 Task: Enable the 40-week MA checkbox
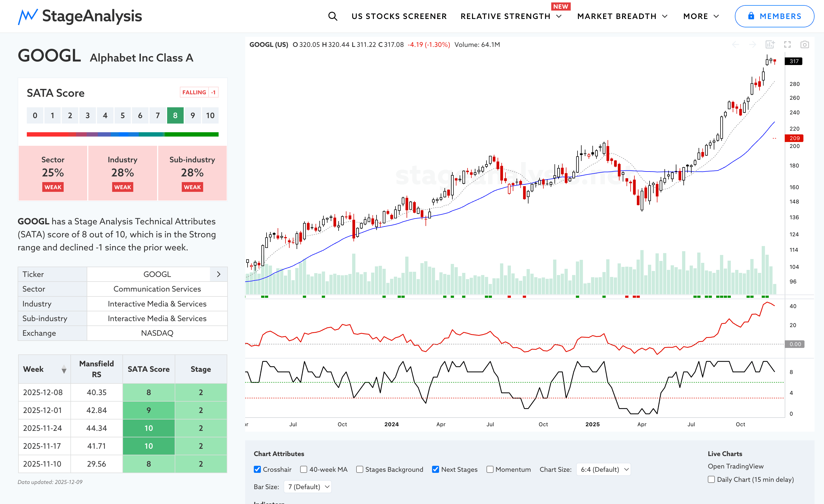coord(304,469)
